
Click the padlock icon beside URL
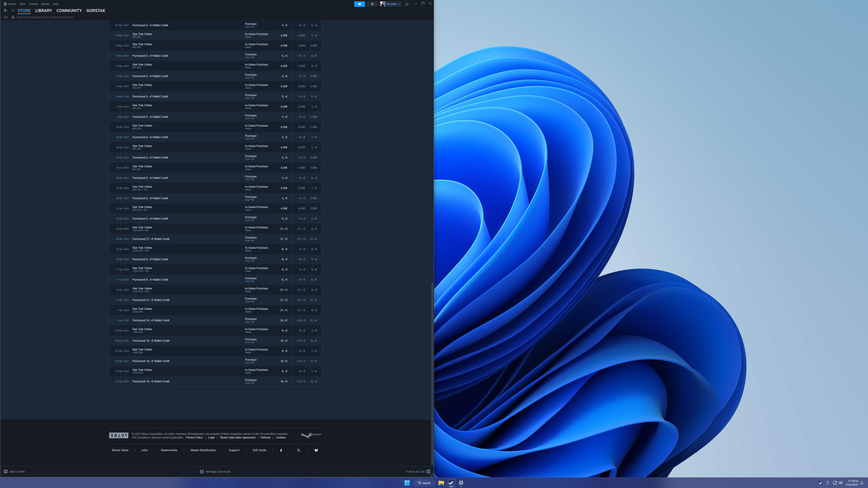pyautogui.click(x=13, y=17)
